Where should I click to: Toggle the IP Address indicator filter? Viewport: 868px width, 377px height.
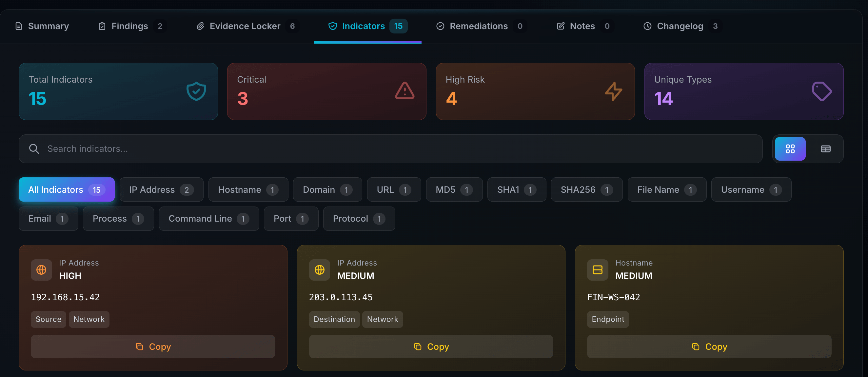tap(161, 189)
